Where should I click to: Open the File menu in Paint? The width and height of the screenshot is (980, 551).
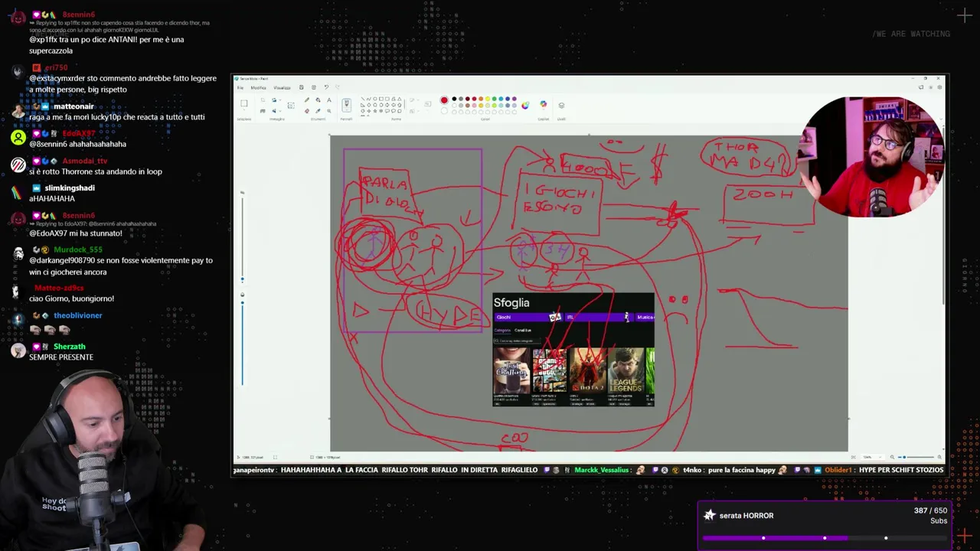(240, 87)
